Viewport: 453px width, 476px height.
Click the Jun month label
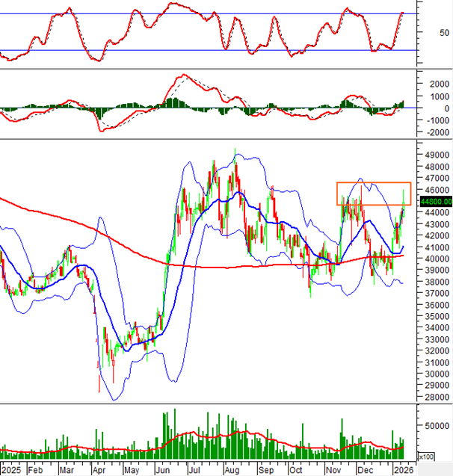(x=162, y=471)
